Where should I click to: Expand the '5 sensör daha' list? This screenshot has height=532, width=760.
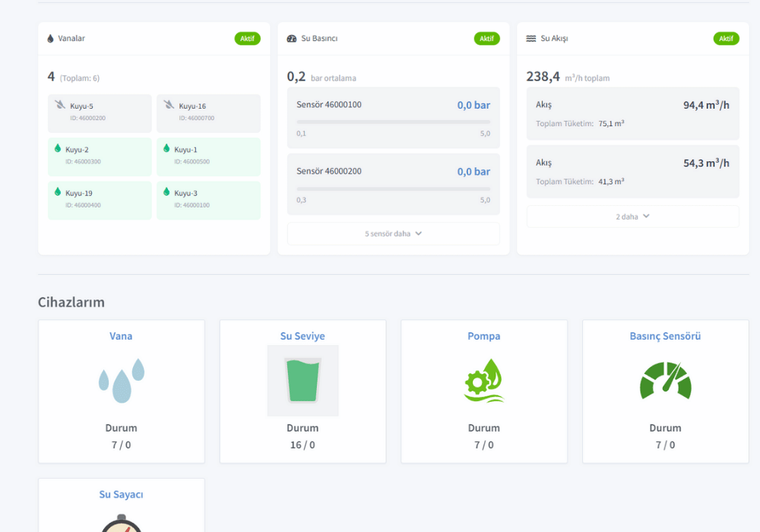click(x=393, y=234)
